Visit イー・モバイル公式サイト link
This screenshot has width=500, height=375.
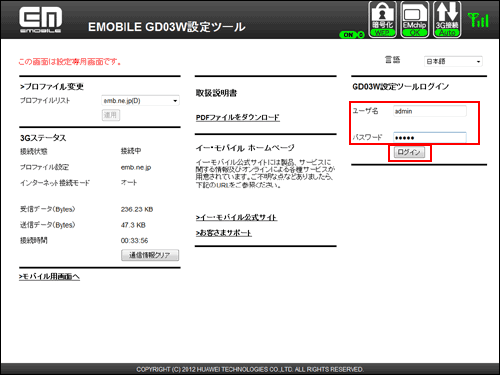click(x=236, y=218)
